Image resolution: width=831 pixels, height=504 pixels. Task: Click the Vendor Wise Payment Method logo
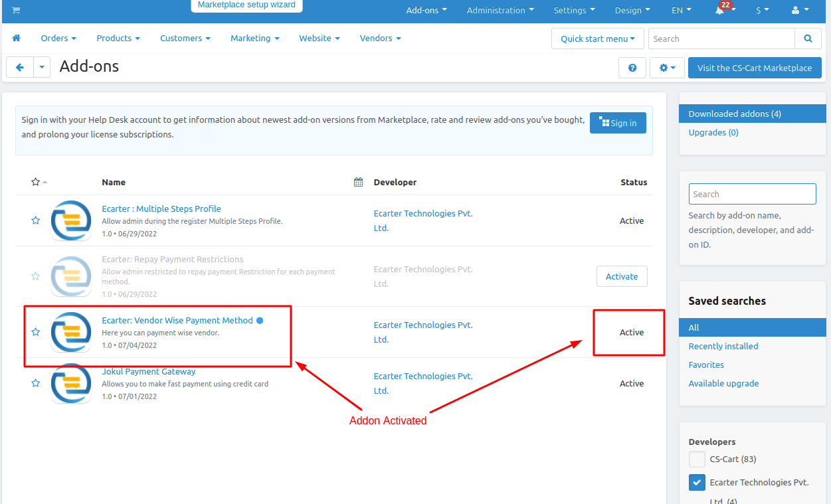tap(71, 332)
